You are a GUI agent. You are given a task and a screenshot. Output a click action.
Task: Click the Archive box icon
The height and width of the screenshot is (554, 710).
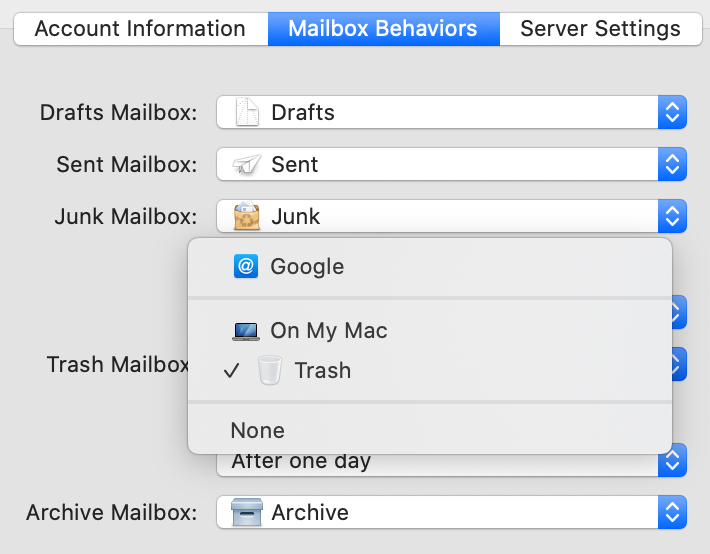point(247,512)
